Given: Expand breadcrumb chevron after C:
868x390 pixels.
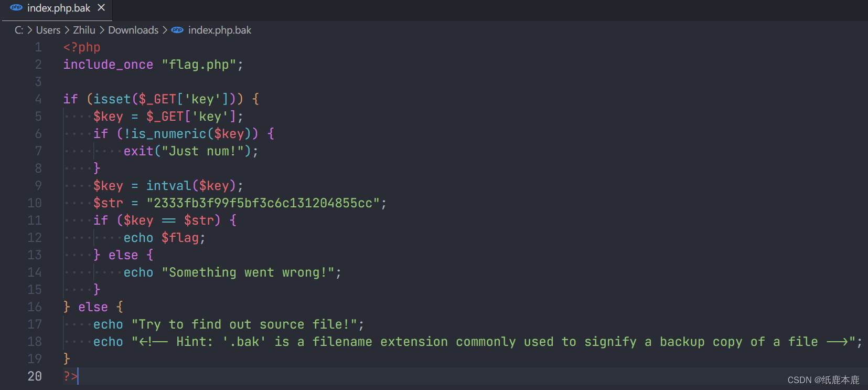Looking at the screenshot, I should [x=30, y=30].
